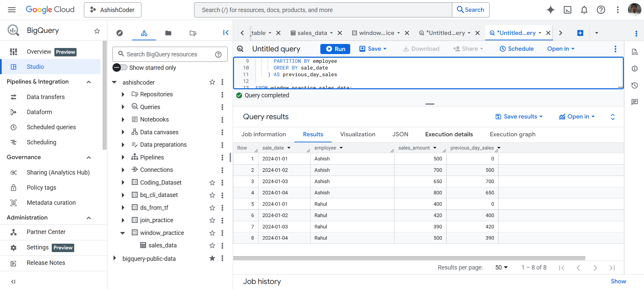
Task: Select the AshishCoder project picker
Action: tap(112, 10)
